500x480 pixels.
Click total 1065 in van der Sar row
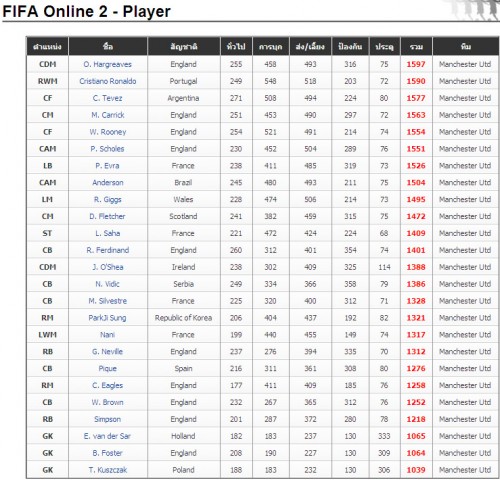coord(416,436)
